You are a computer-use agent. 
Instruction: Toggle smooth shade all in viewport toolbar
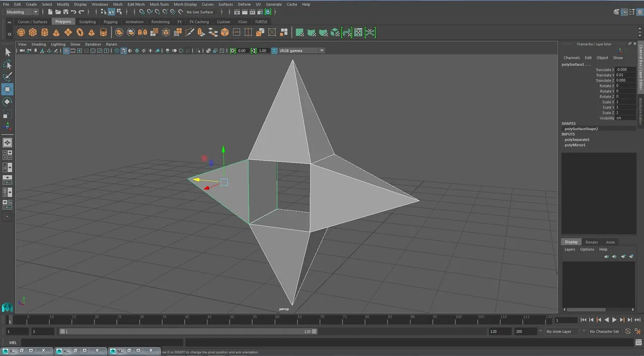click(x=123, y=50)
